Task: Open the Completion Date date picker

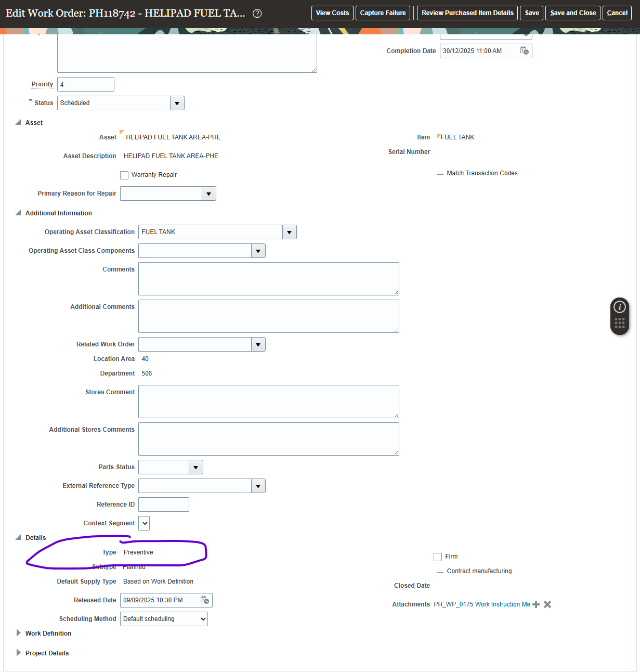Action: [x=525, y=50]
